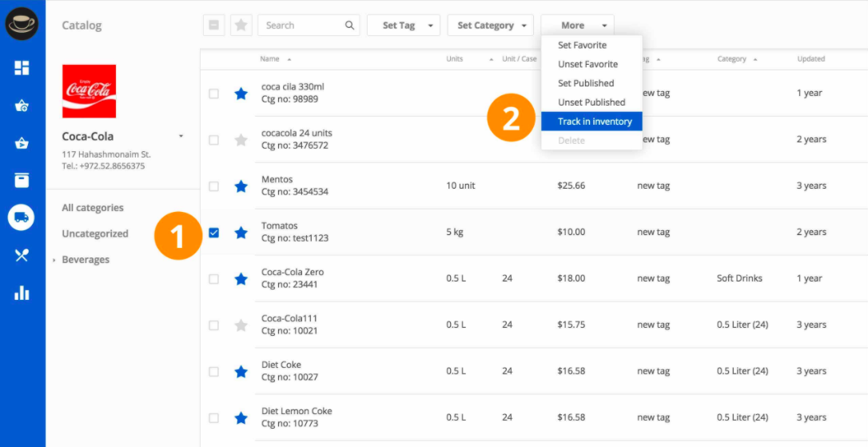
Task: Choose Track in inventory from the menu
Action: point(595,122)
